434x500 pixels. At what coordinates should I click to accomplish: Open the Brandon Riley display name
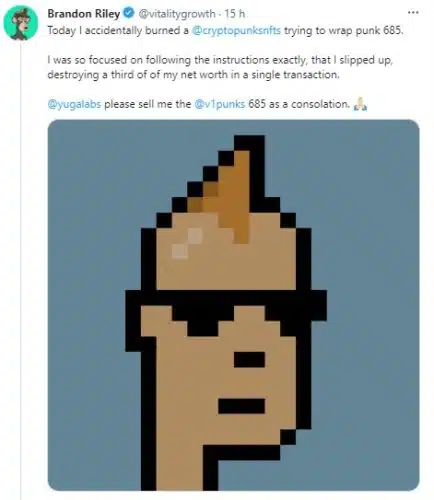[84, 14]
